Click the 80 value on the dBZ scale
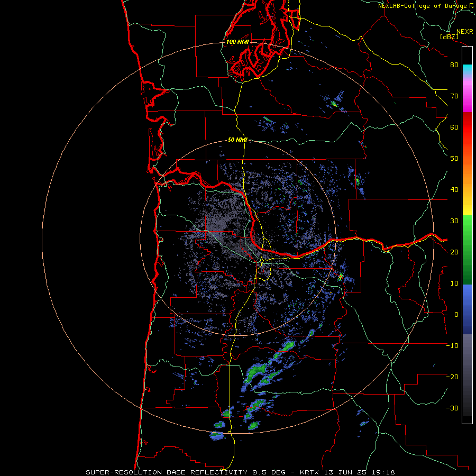 tap(454, 65)
